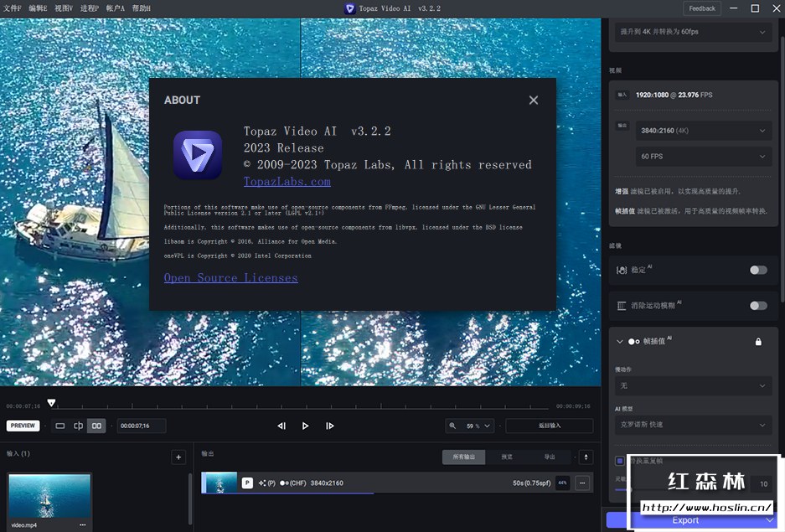The height and width of the screenshot is (532, 785).
Task: Add a new input with plus button
Action: pyautogui.click(x=178, y=457)
